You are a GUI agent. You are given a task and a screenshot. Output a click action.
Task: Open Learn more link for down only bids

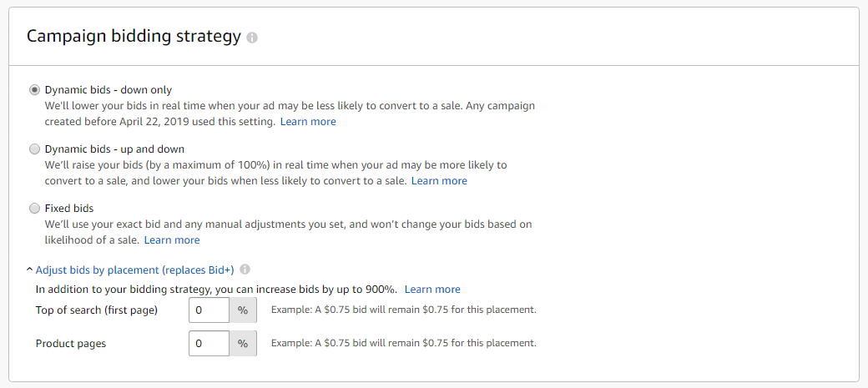(308, 121)
